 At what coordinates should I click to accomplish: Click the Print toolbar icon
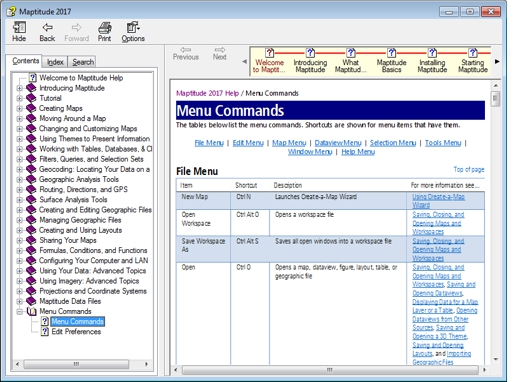point(104,27)
